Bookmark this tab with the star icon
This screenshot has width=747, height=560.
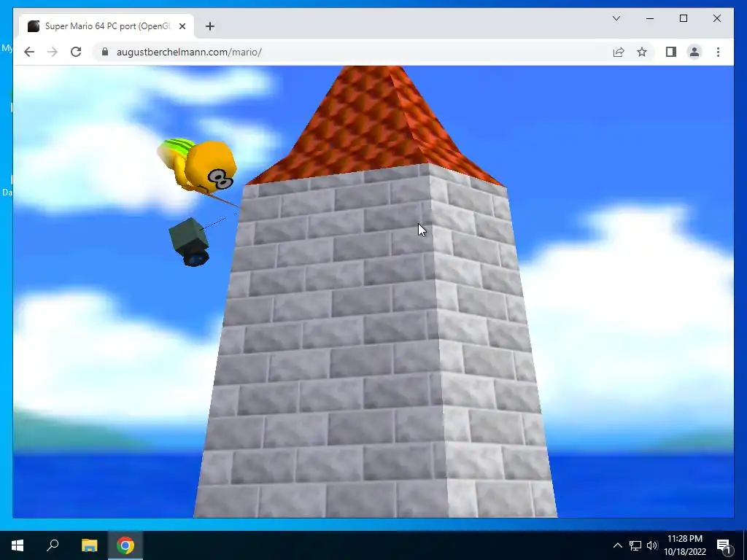(x=642, y=52)
